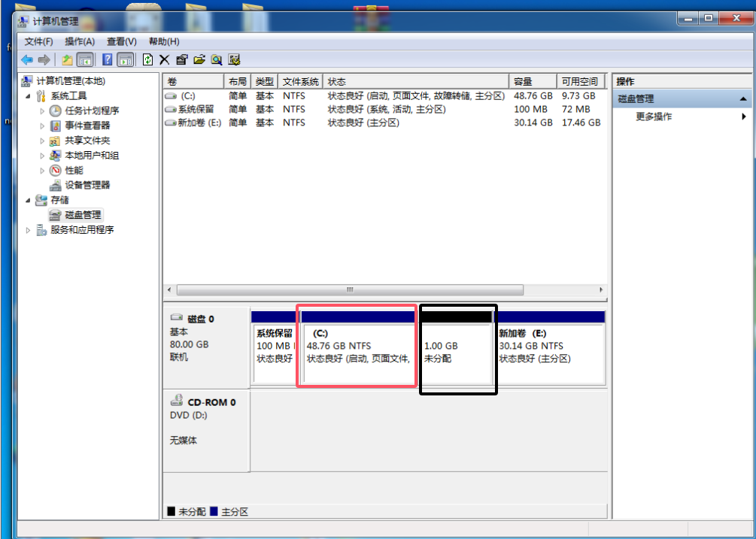756x539 pixels.
Task: Select the 1.00 GB unallocated partition block
Action: point(456,352)
